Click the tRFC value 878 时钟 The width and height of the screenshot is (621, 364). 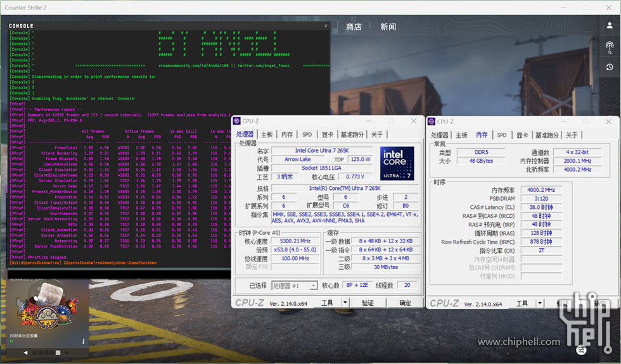(541, 242)
